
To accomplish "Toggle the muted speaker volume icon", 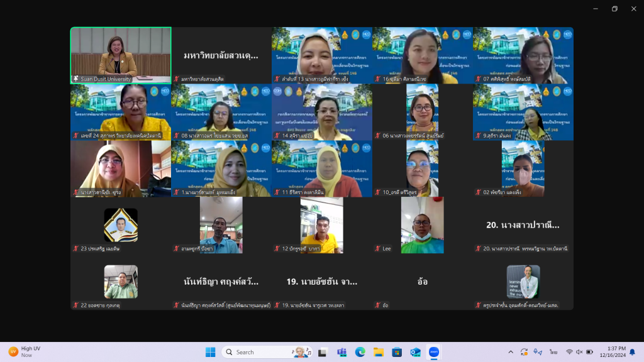I will 579,352.
